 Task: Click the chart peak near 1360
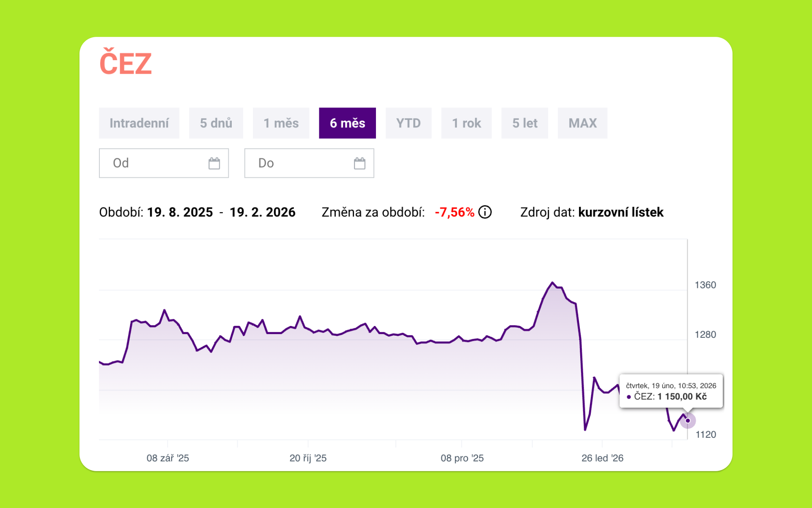coord(552,282)
